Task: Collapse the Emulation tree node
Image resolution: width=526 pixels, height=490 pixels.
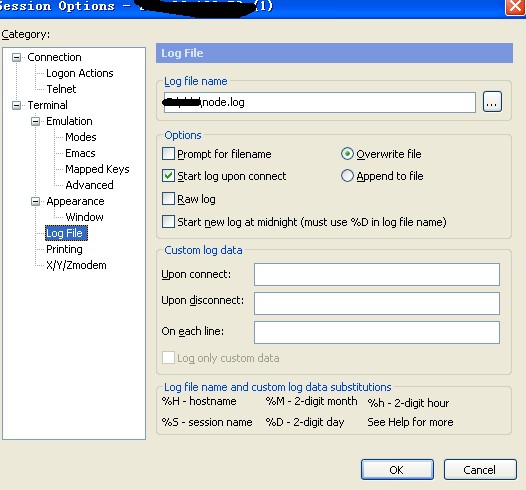Action: 35,121
